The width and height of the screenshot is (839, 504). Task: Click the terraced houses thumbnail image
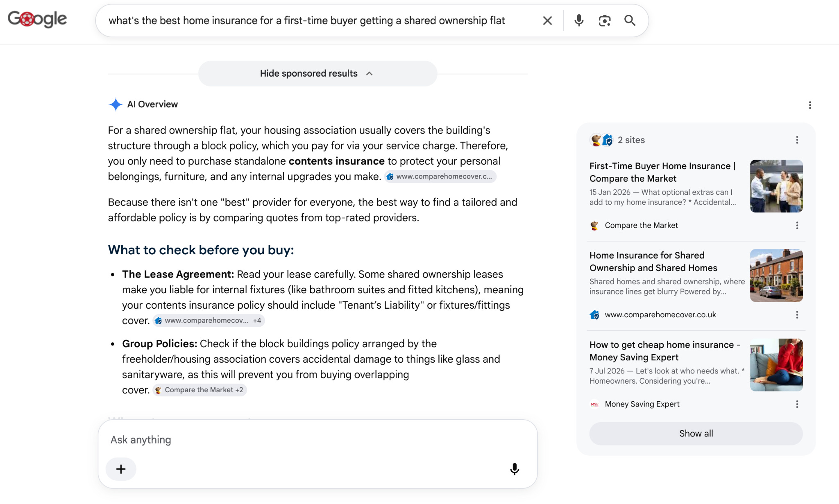tap(776, 276)
